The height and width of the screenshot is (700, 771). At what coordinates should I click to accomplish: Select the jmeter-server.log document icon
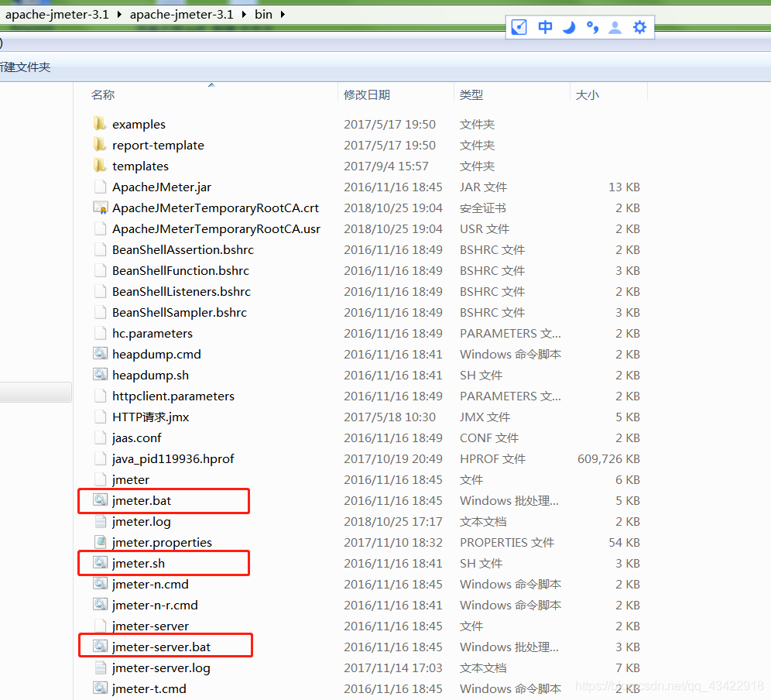click(101, 667)
